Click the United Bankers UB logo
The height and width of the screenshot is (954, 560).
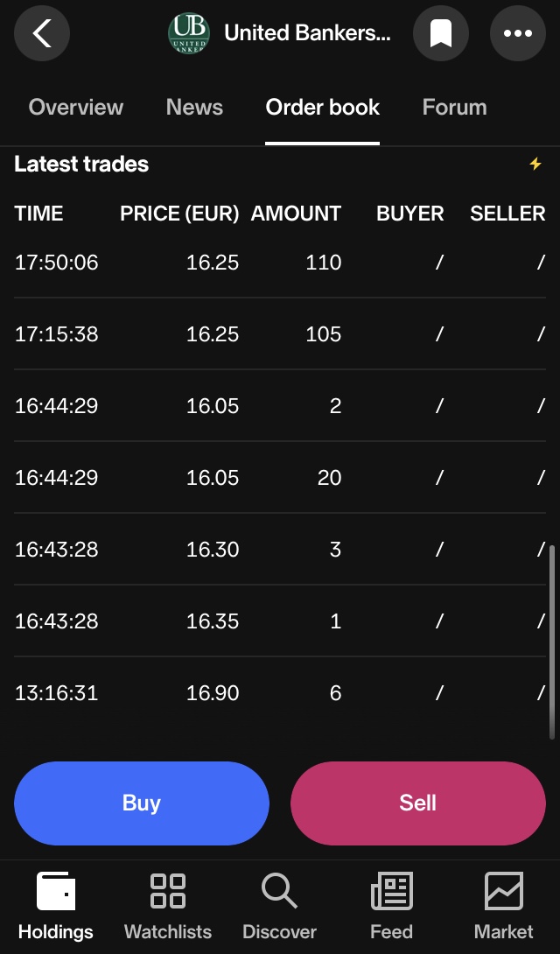pos(189,33)
